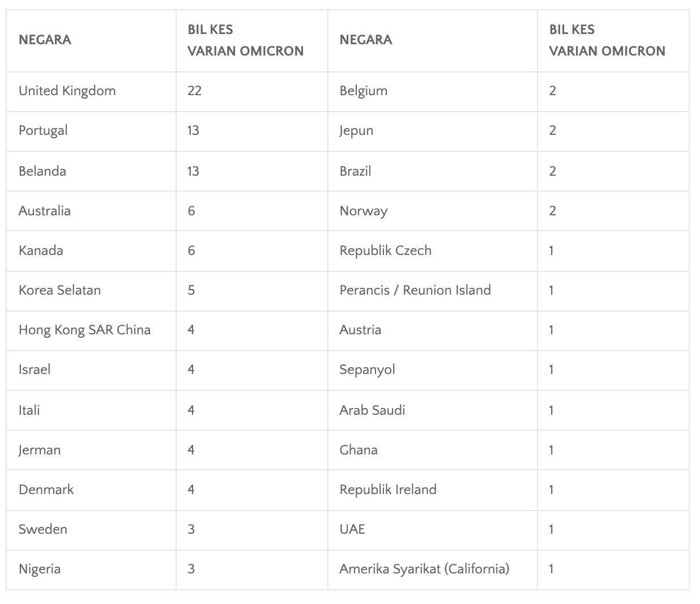Select the Arab Saudi entry
Viewport: 700px width, 604px height.
(372, 410)
